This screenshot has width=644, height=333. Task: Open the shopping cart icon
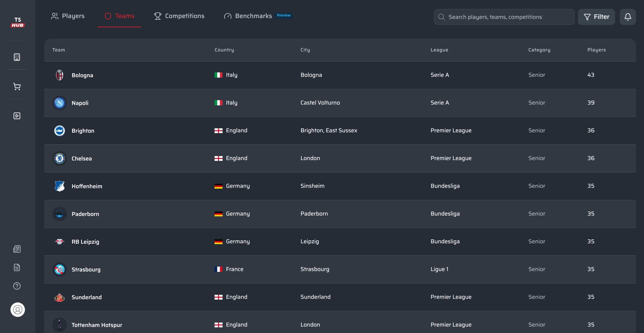click(17, 86)
